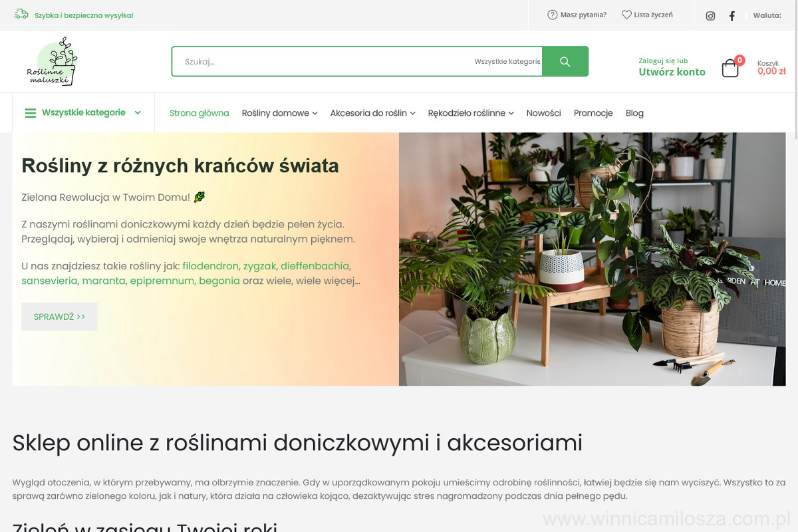Click the heart icon for Lista życzeń
This screenshot has width=798, height=532.
pyautogui.click(x=626, y=15)
